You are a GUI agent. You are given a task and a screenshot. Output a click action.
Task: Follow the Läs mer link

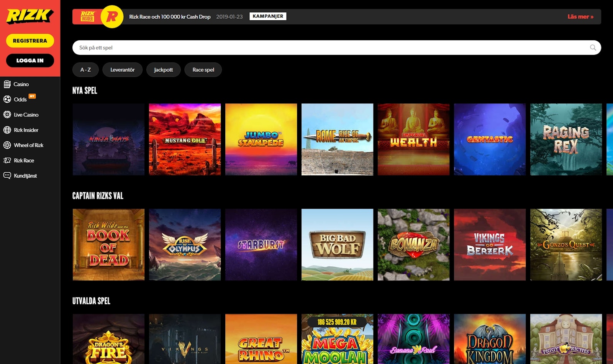(x=580, y=16)
